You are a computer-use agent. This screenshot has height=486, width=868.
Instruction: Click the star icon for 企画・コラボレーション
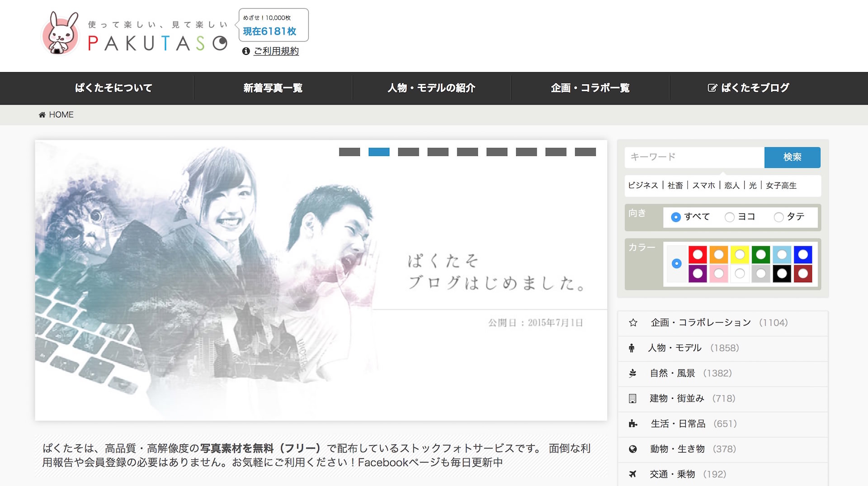click(x=633, y=323)
